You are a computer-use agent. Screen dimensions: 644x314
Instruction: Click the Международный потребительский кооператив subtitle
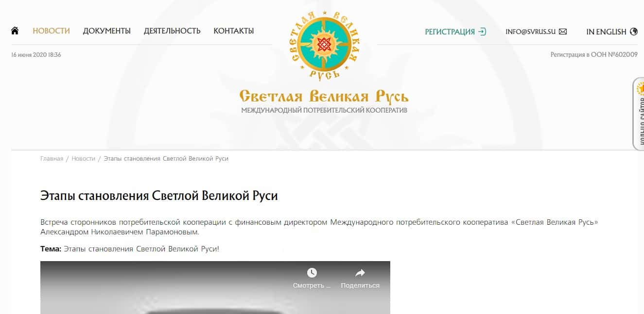pyautogui.click(x=324, y=111)
